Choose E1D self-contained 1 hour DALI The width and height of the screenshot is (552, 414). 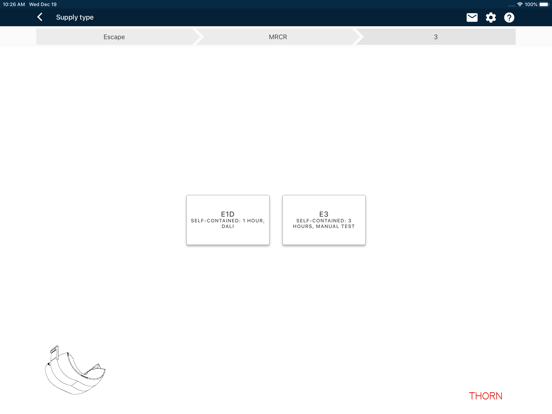(228, 220)
